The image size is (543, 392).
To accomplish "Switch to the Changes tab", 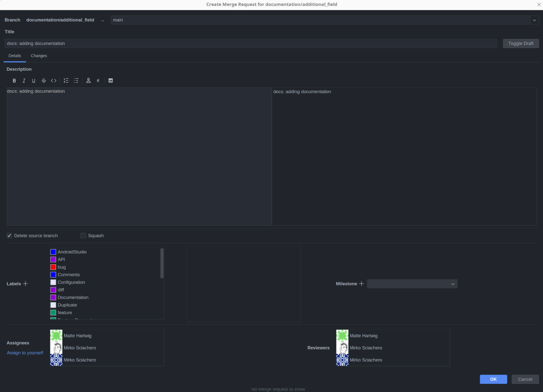I will tap(39, 56).
